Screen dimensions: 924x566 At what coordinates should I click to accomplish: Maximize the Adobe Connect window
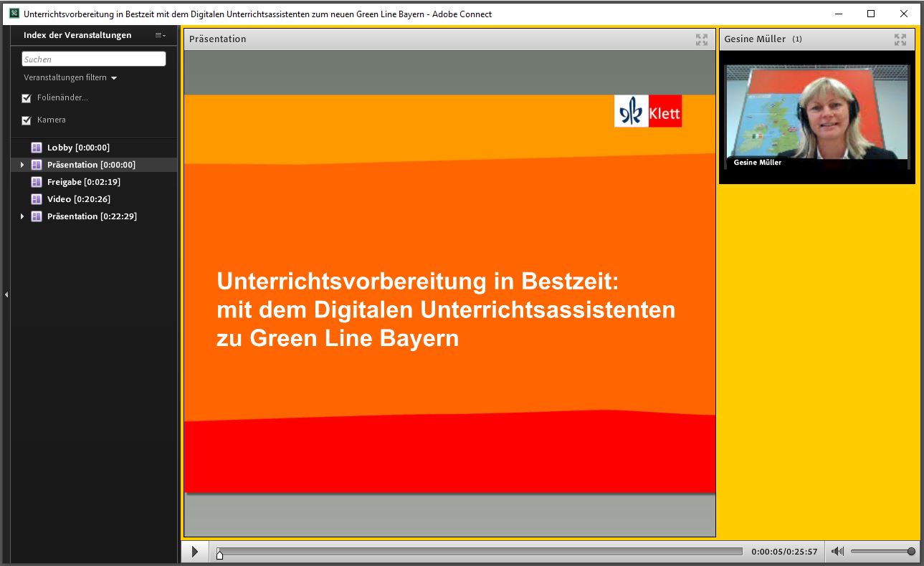tap(871, 14)
